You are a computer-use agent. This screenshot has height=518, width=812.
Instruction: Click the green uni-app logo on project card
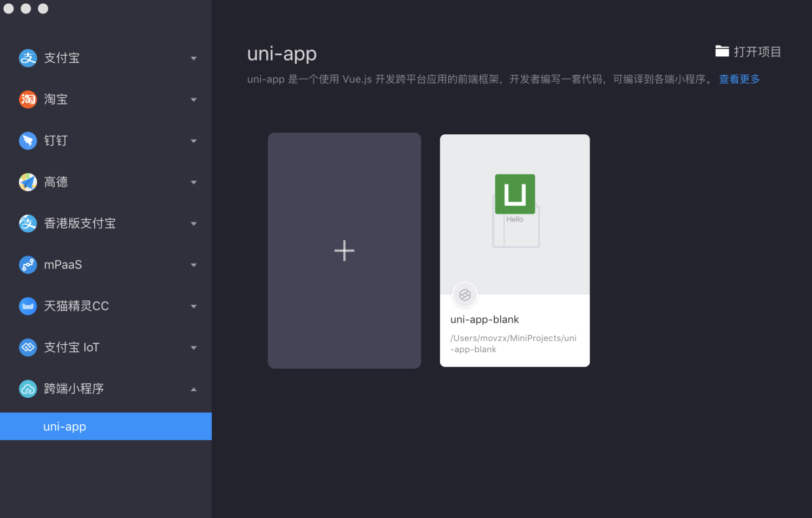click(515, 194)
